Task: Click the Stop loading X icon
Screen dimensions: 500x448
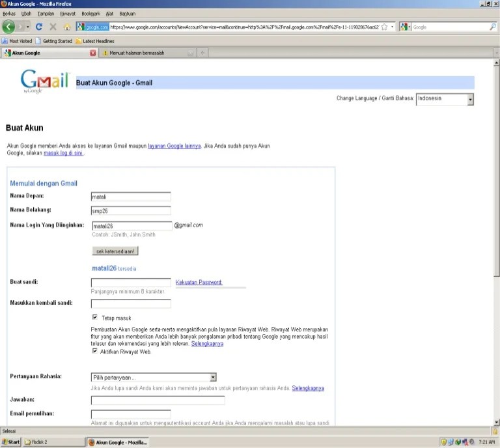Action: tap(53, 27)
